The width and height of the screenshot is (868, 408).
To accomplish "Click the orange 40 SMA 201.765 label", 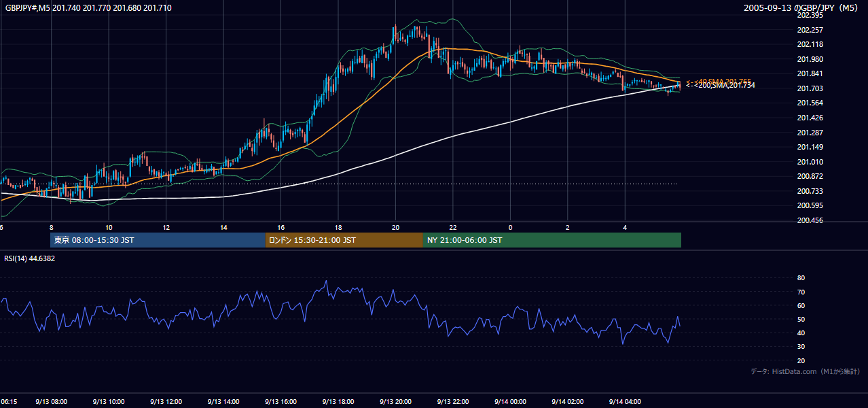I will coord(718,81).
